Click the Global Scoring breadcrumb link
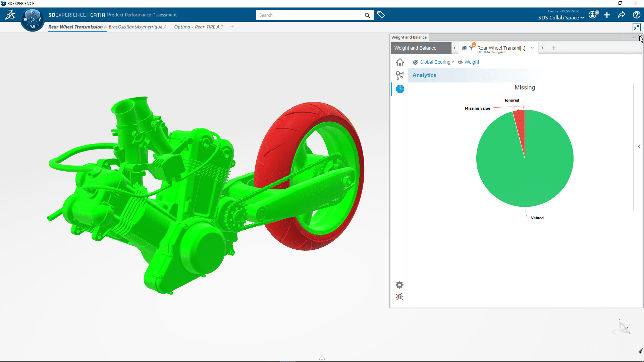 (x=435, y=62)
